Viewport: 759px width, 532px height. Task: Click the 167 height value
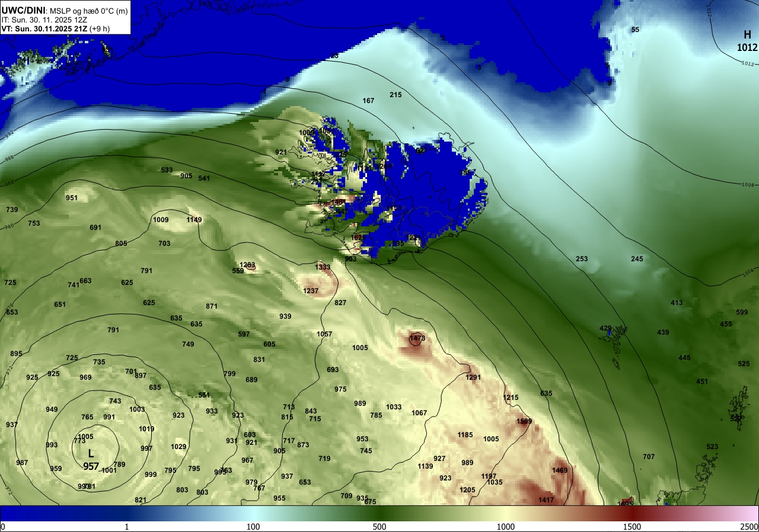coord(368,101)
